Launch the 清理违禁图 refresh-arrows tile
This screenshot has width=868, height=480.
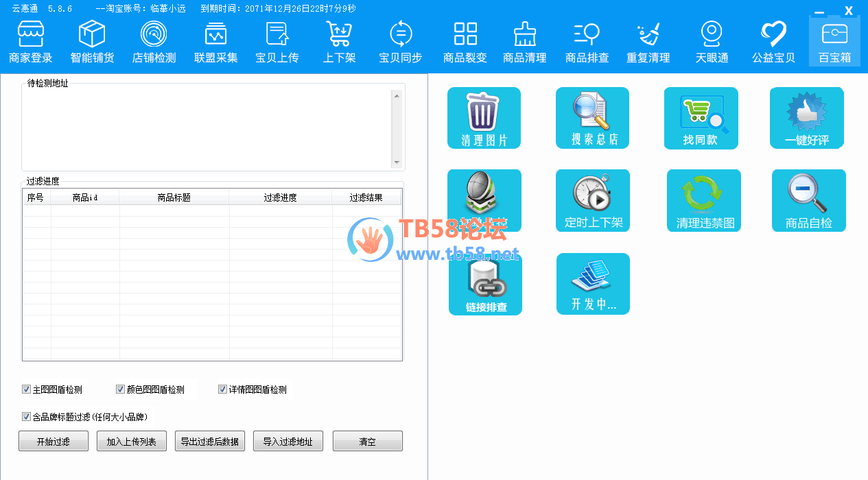click(704, 200)
